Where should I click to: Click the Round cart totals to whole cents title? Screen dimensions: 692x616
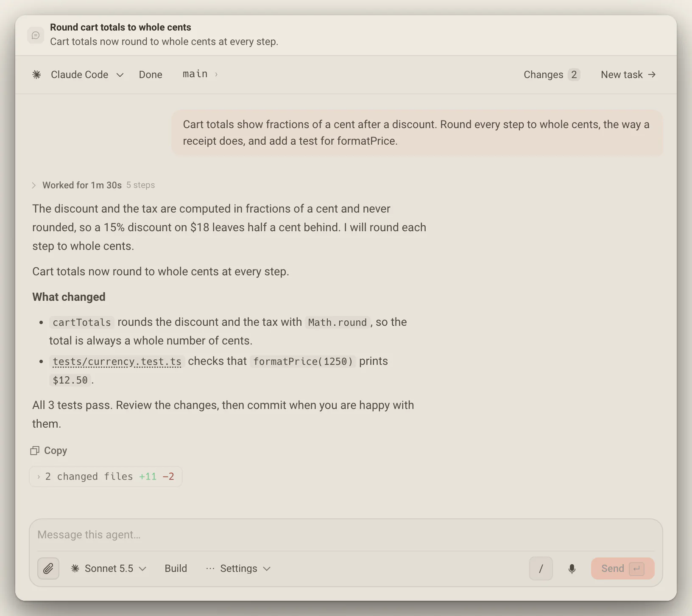pos(120,27)
